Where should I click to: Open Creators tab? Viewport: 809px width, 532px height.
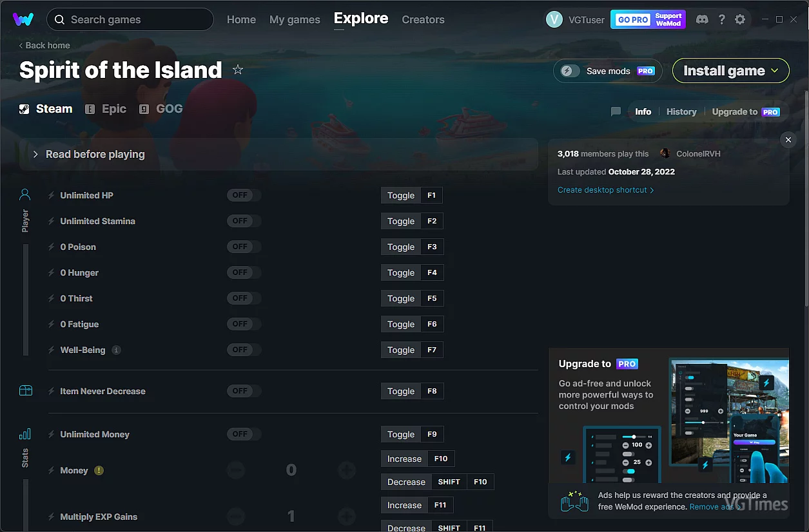[x=423, y=19]
